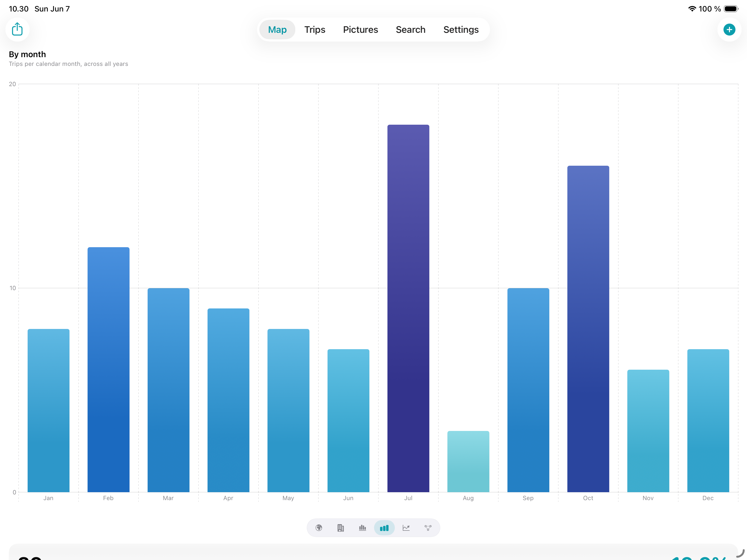Tap the December bar
The width and height of the screenshot is (747, 560).
click(x=708, y=421)
